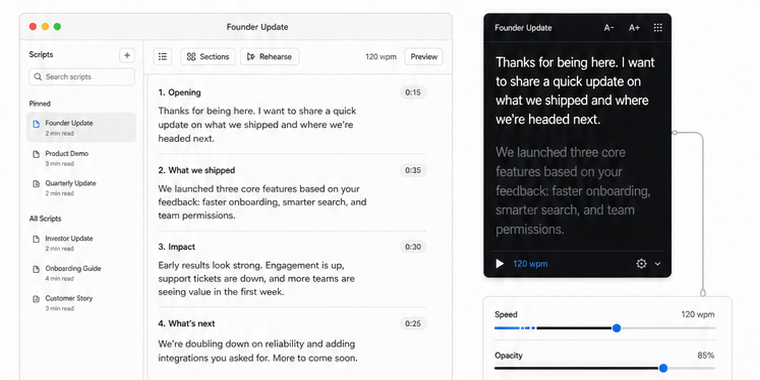760x380 pixels.
Task: Click the 85% Opacity value
Action: [706, 355]
